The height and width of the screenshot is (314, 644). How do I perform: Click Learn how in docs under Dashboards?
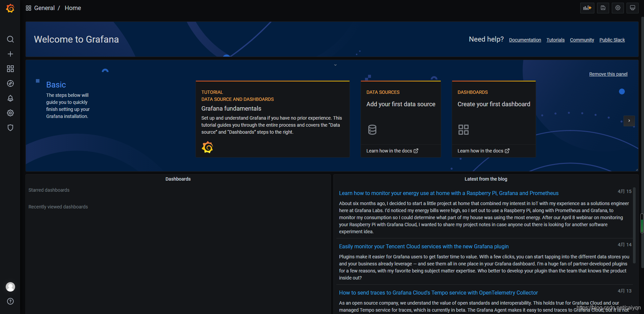(483, 151)
